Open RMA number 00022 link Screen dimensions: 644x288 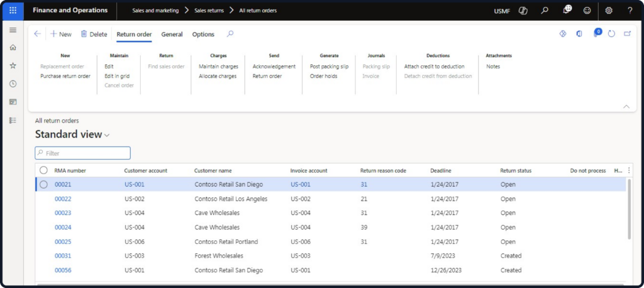pyautogui.click(x=63, y=199)
